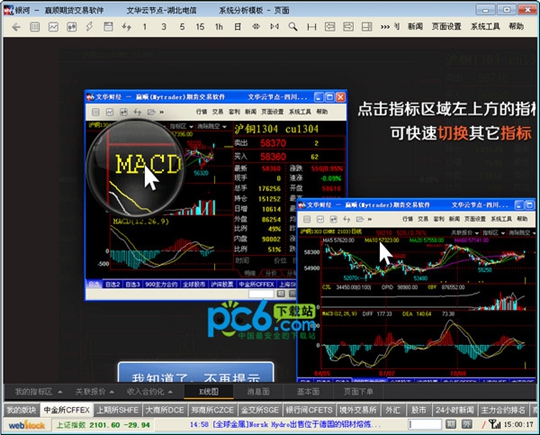This screenshot has height=435, width=540.
Task: Select the 银行间CFETS tab
Action: pos(309,410)
